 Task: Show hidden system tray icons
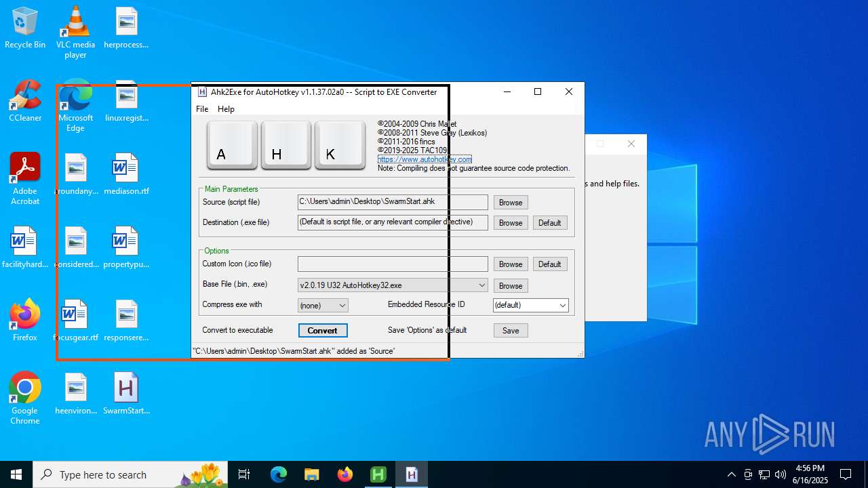click(x=731, y=474)
